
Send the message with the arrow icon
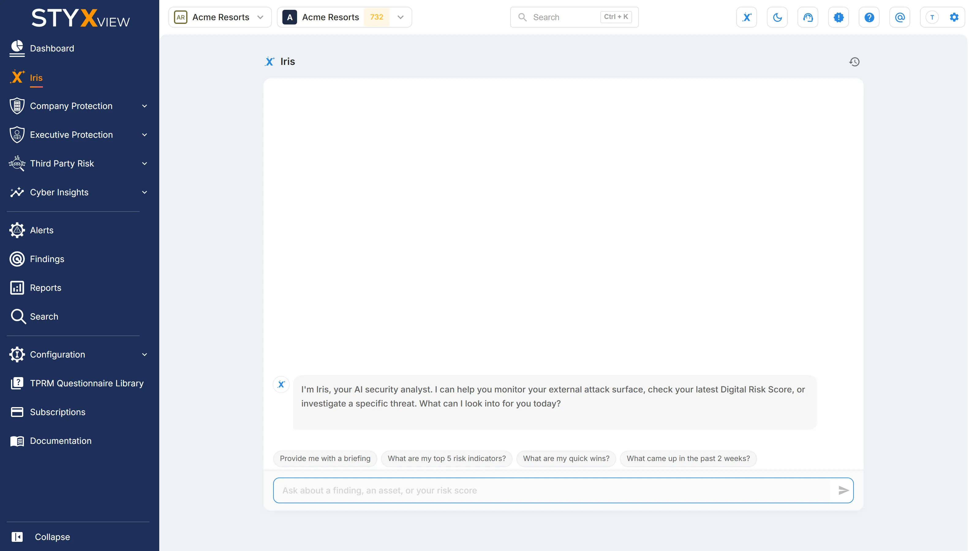coord(843,490)
